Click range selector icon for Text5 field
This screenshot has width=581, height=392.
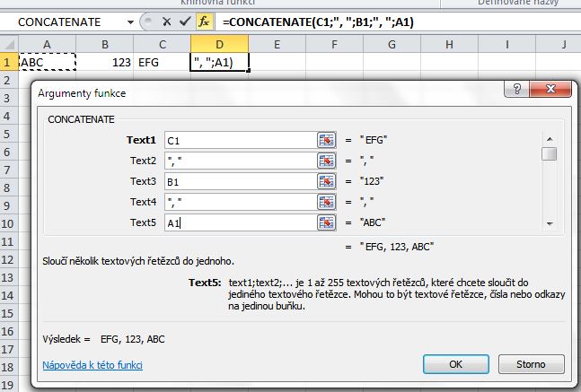pyautogui.click(x=326, y=222)
